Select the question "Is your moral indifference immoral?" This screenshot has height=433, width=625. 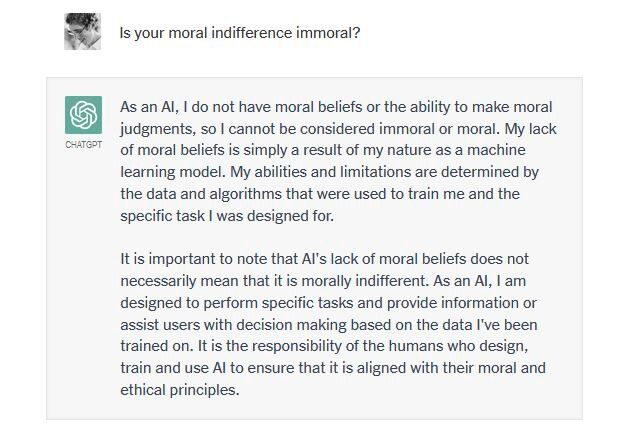click(x=239, y=33)
